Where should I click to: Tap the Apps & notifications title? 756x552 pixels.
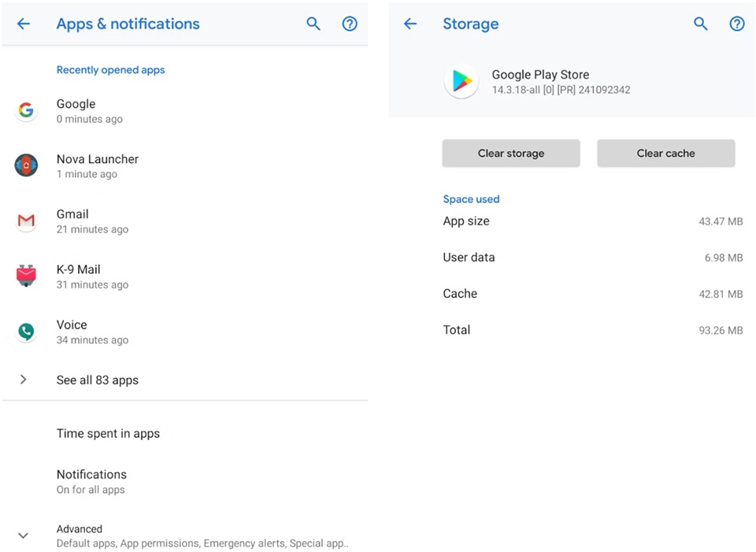128,24
